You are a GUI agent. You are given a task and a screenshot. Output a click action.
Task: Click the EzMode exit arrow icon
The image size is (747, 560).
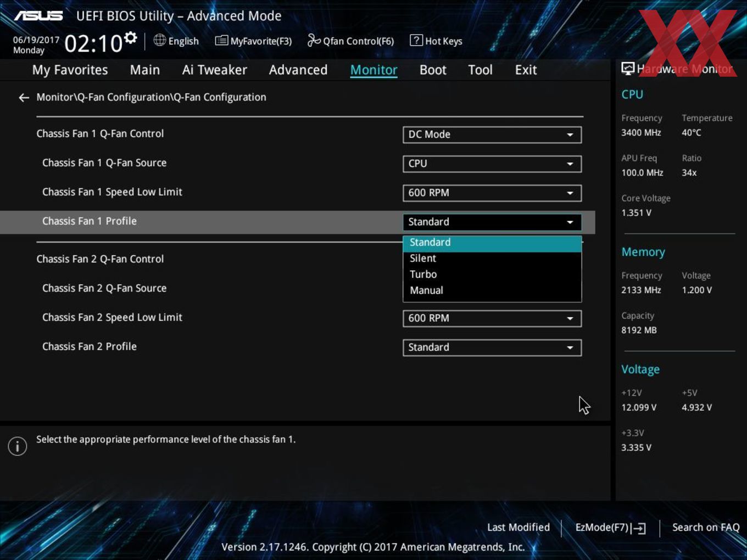click(x=638, y=529)
